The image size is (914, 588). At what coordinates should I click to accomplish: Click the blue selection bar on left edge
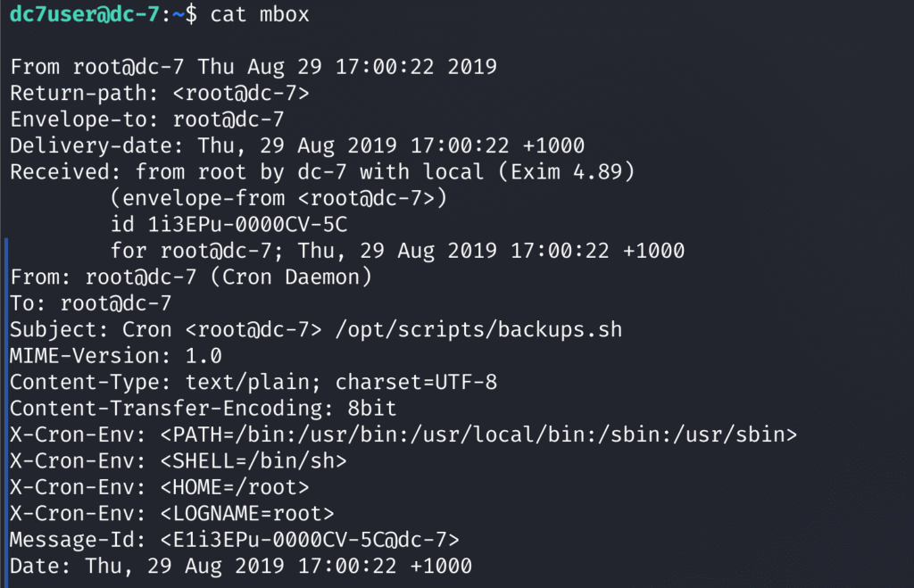click(x=6, y=412)
